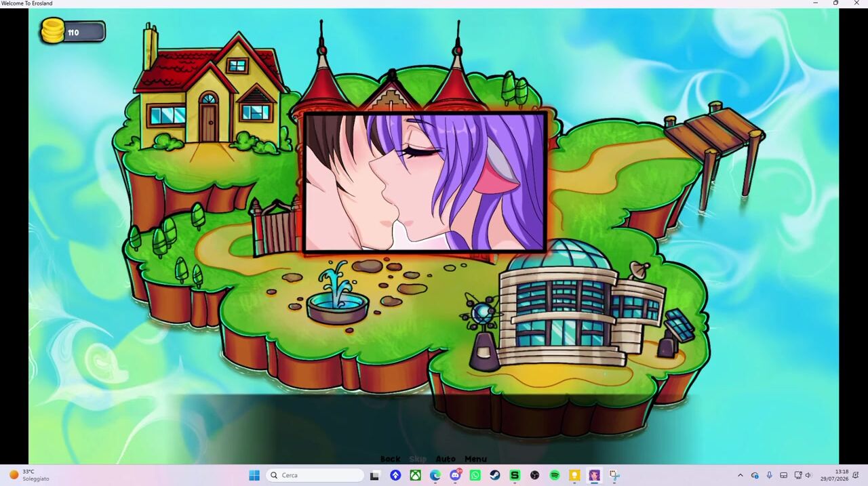Open Steam from the taskbar
The width and height of the screenshot is (868, 486).
pyautogui.click(x=495, y=475)
